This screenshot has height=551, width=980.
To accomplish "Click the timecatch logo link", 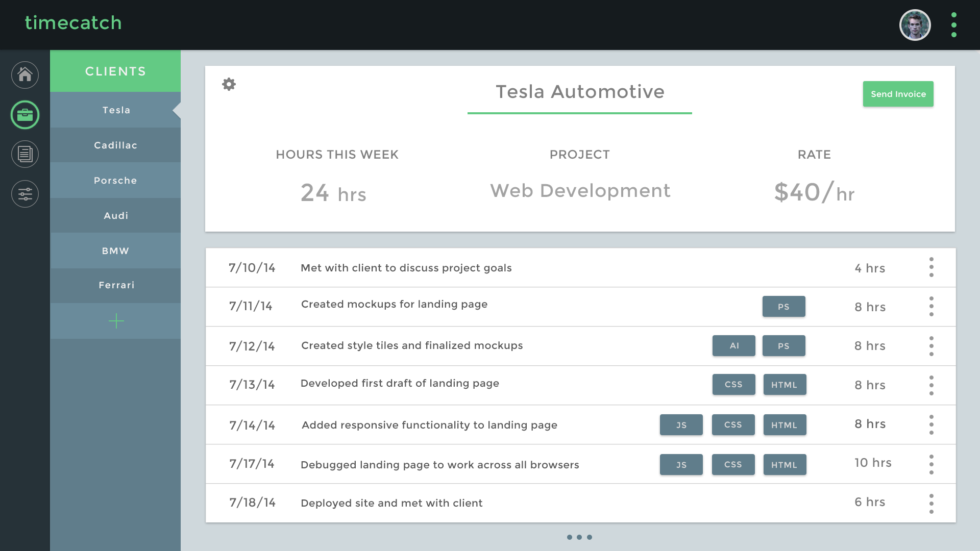I will (x=73, y=23).
